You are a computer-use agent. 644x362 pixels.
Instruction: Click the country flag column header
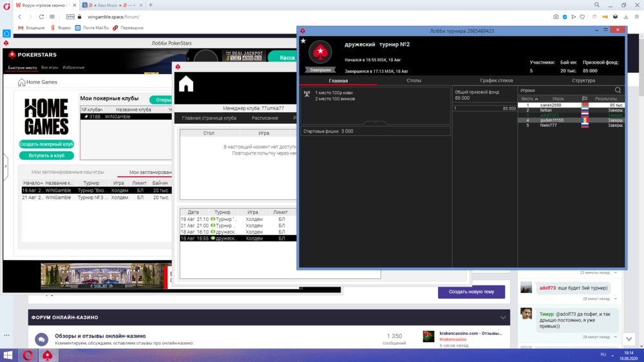click(x=585, y=99)
